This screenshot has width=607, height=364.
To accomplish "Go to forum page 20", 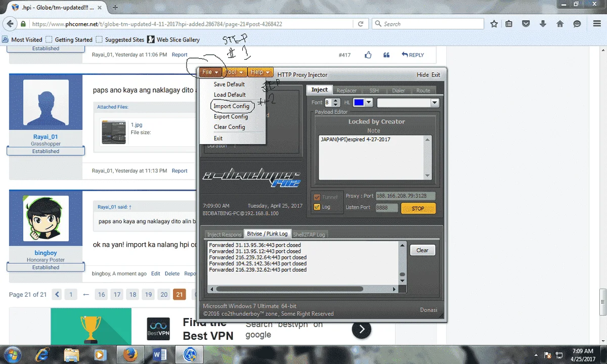I will 164,294.
